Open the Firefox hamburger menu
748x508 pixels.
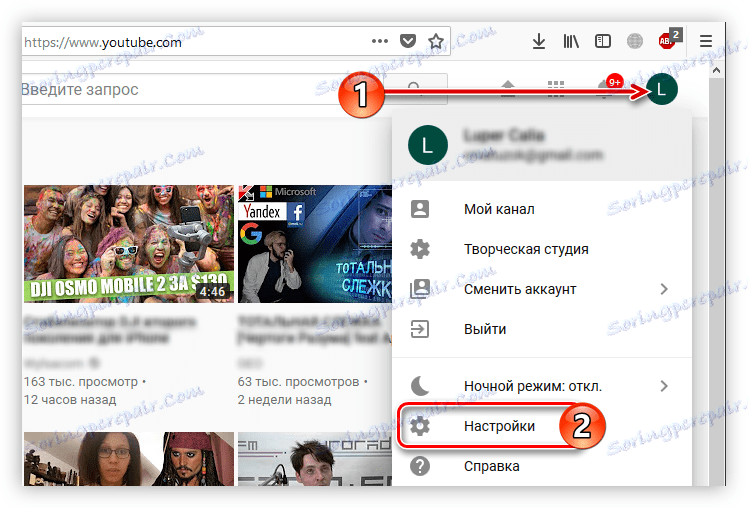tap(706, 41)
